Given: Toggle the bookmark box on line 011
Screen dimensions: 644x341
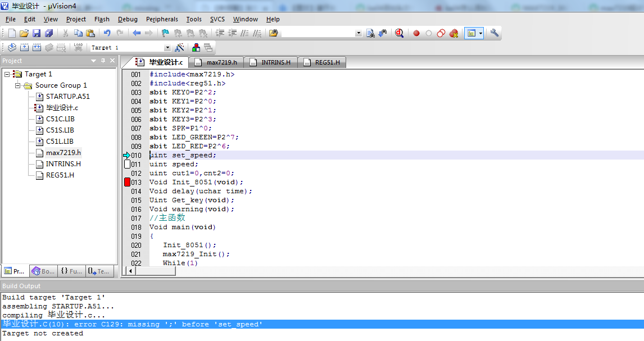Looking at the screenshot, I should pos(128,164).
